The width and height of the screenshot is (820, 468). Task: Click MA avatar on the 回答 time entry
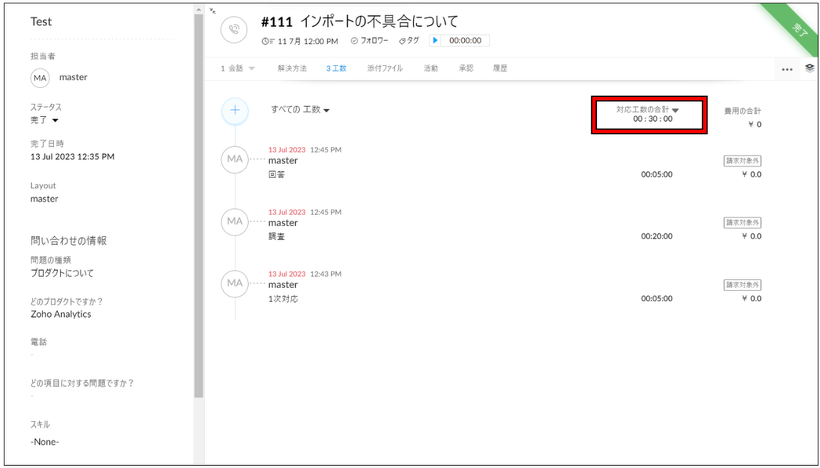point(235,159)
